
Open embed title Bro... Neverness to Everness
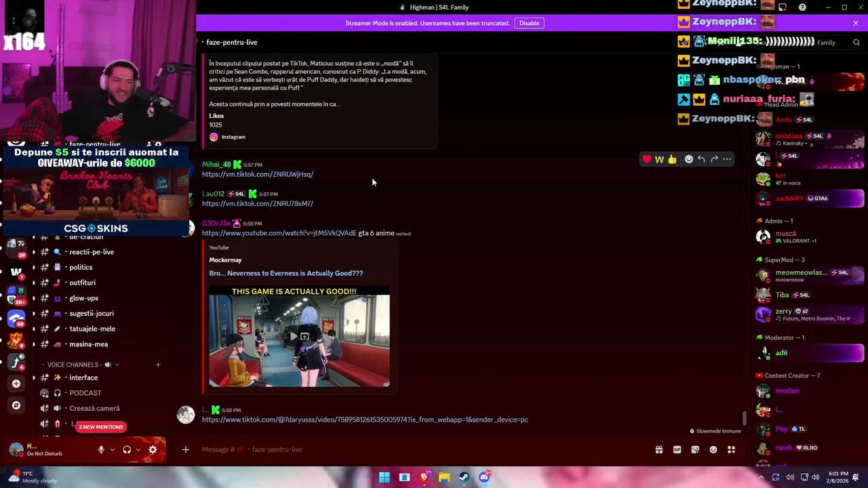coord(286,273)
